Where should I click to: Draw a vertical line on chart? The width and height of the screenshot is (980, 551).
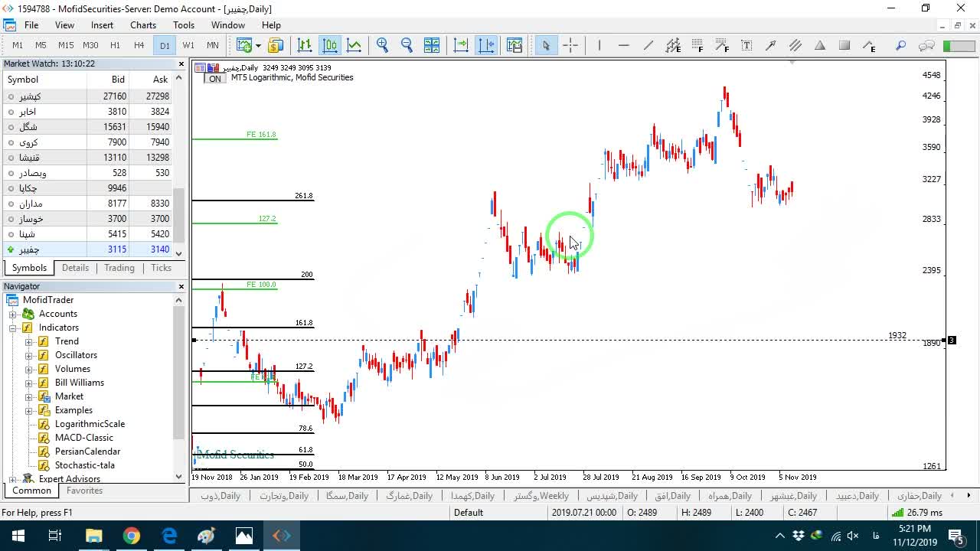pyautogui.click(x=599, y=45)
